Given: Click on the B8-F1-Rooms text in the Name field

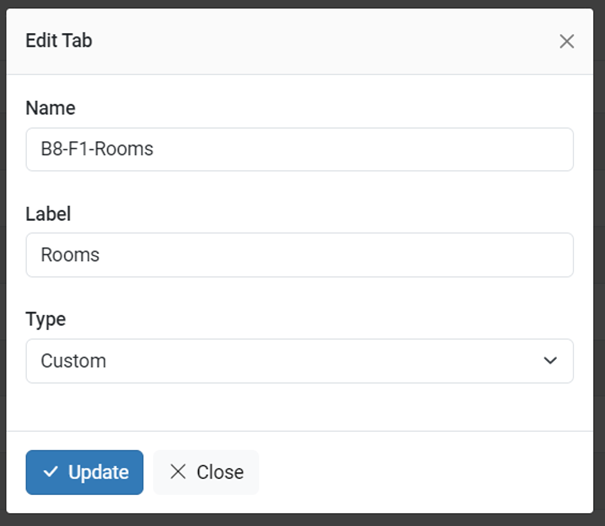Looking at the screenshot, I should click(97, 149).
